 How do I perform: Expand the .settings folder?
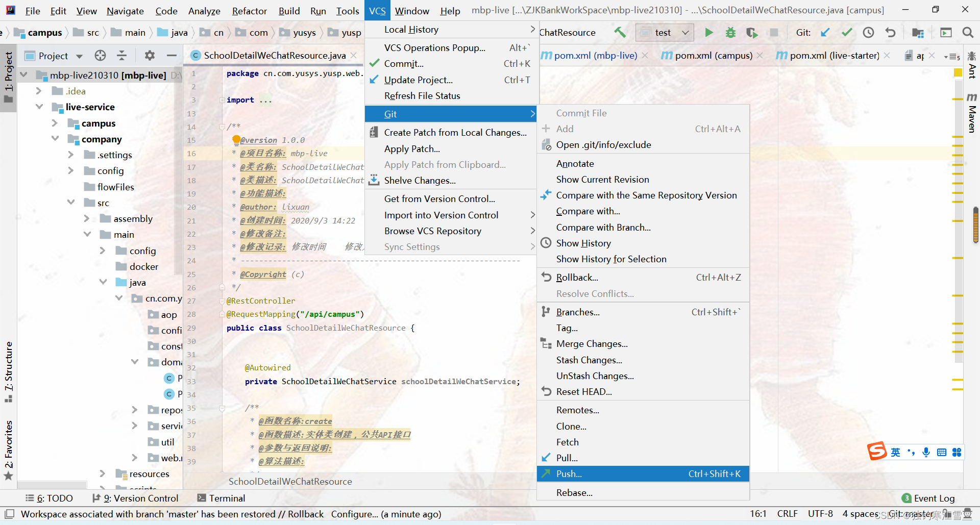tap(70, 155)
